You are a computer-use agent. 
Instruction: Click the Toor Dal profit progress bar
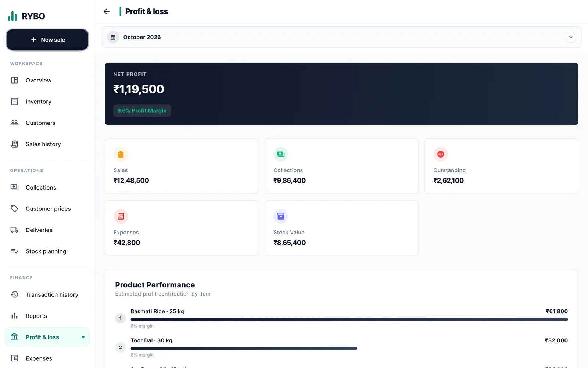click(x=244, y=348)
